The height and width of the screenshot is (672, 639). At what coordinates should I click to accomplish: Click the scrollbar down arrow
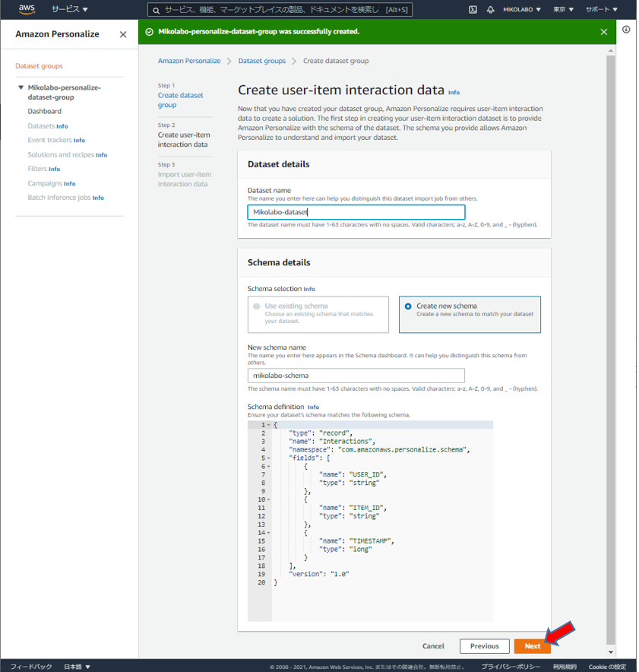tap(612, 654)
